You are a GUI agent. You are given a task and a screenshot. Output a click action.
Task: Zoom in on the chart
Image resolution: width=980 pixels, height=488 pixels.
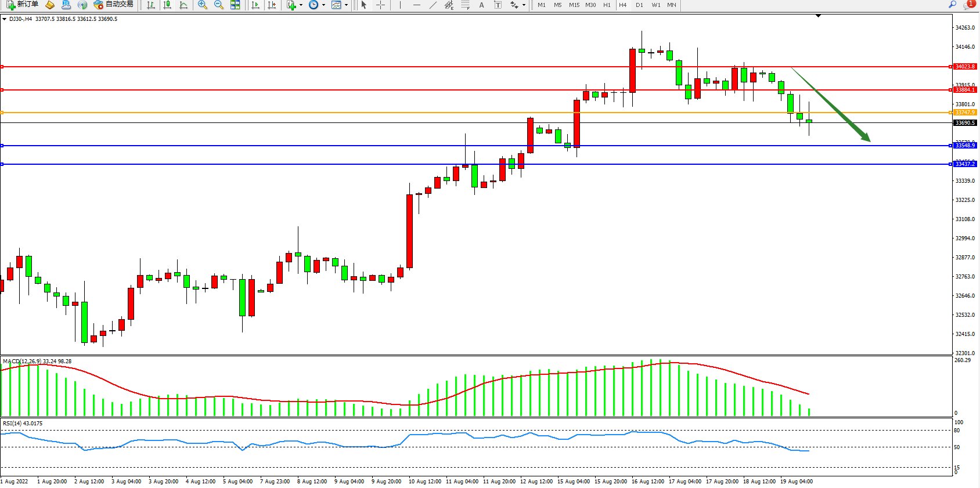point(202,5)
